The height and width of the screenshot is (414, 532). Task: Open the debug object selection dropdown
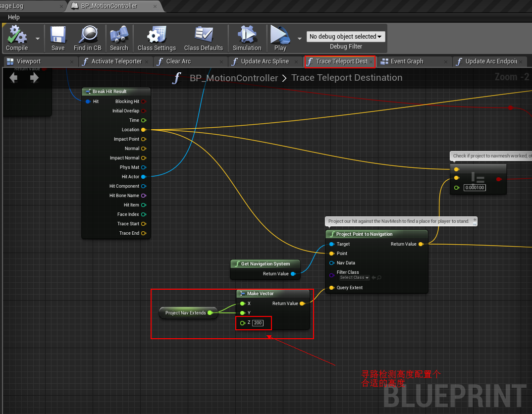click(345, 37)
